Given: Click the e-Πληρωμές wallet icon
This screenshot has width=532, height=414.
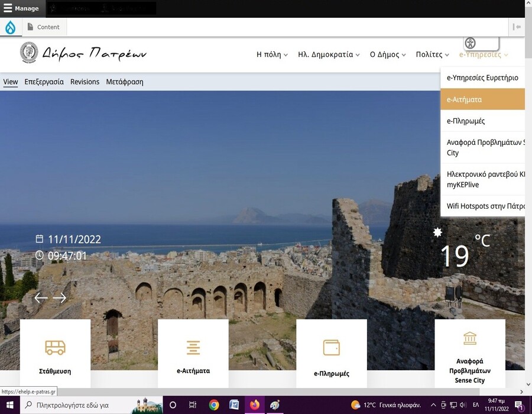Looking at the screenshot, I should tap(331, 347).
